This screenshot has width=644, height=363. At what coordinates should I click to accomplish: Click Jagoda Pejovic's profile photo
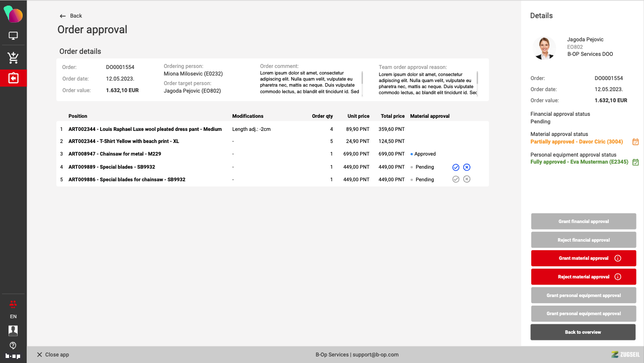[544, 48]
